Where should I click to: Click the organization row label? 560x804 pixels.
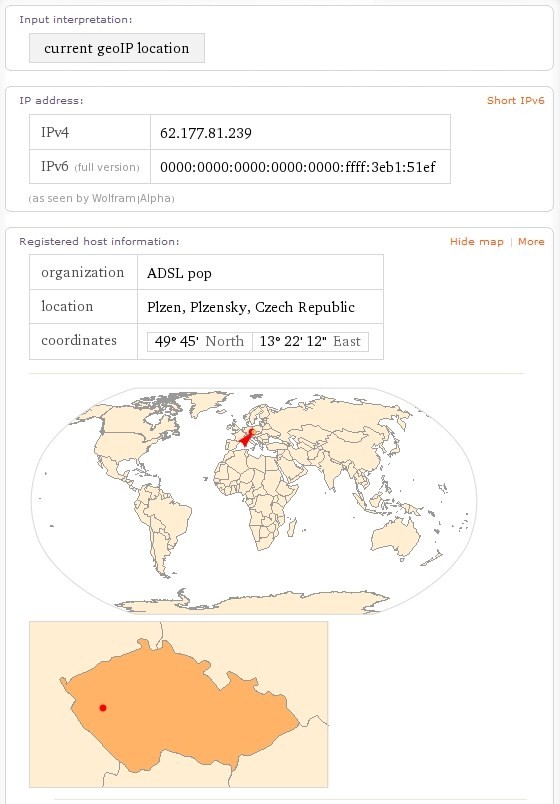[x=83, y=272]
